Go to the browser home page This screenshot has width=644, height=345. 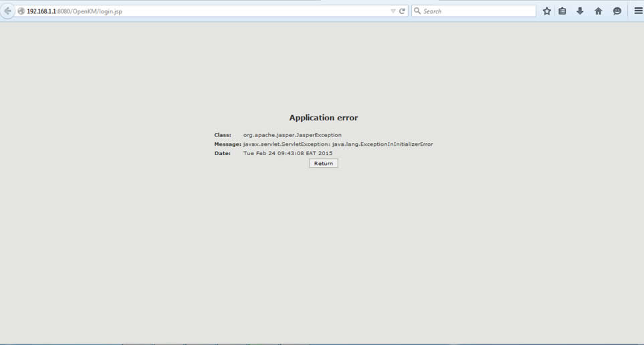[x=598, y=11]
